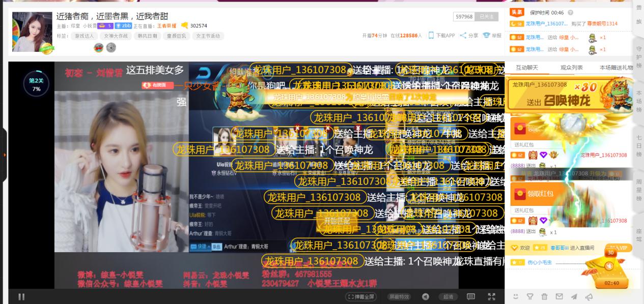
Task: Click the megaphone broadcast icon
Action: click(x=589, y=296)
